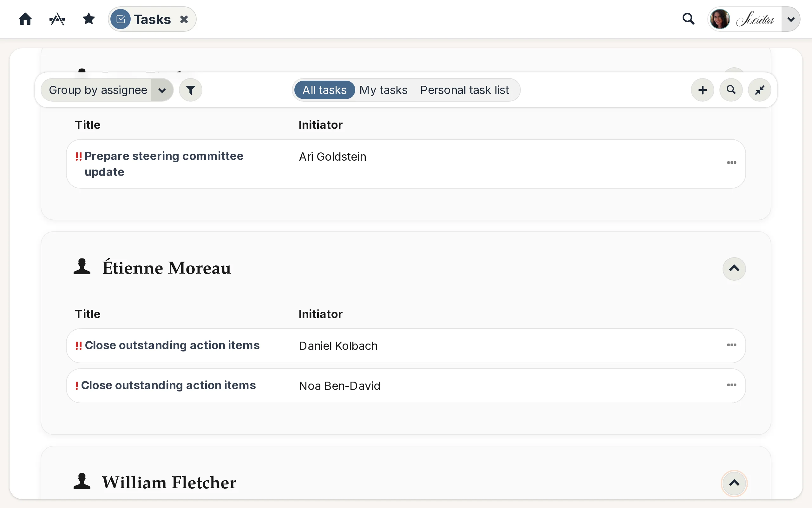Click Initiator column header in Étienne Moreau group
Viewport: 812px width, 508px height.
click(320, 314)
